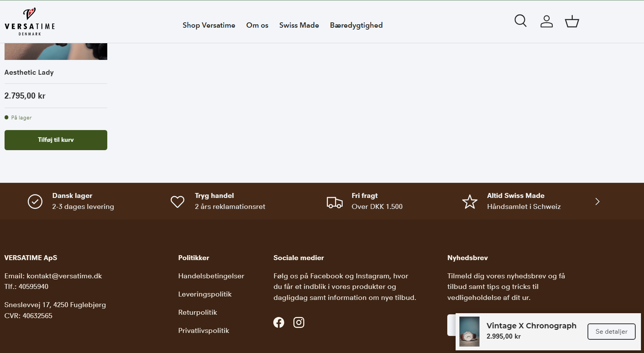This screenshot has height=353, width=644.
Task: Click the Fri fragt truck icon
Action: coord(334,202)
